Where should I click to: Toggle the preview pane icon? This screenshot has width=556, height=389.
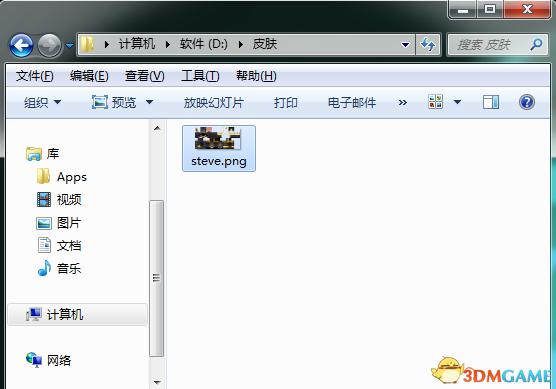click(491, 102)
